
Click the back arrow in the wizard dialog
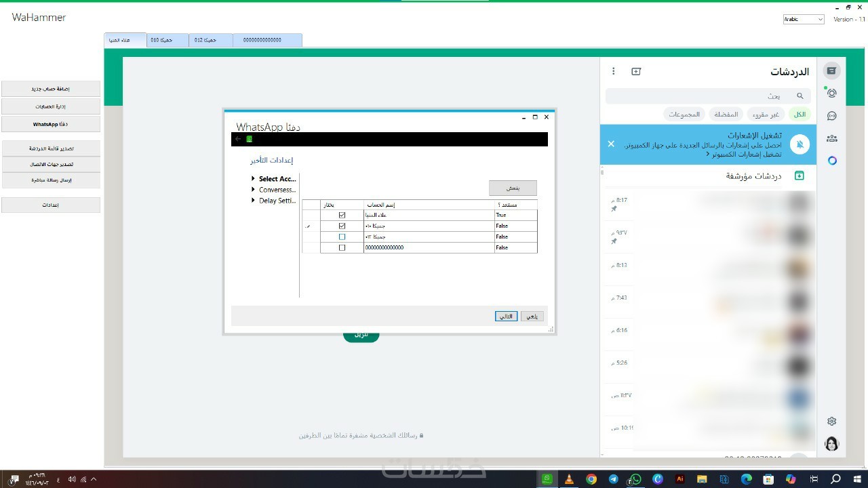[x=238, y=139]
